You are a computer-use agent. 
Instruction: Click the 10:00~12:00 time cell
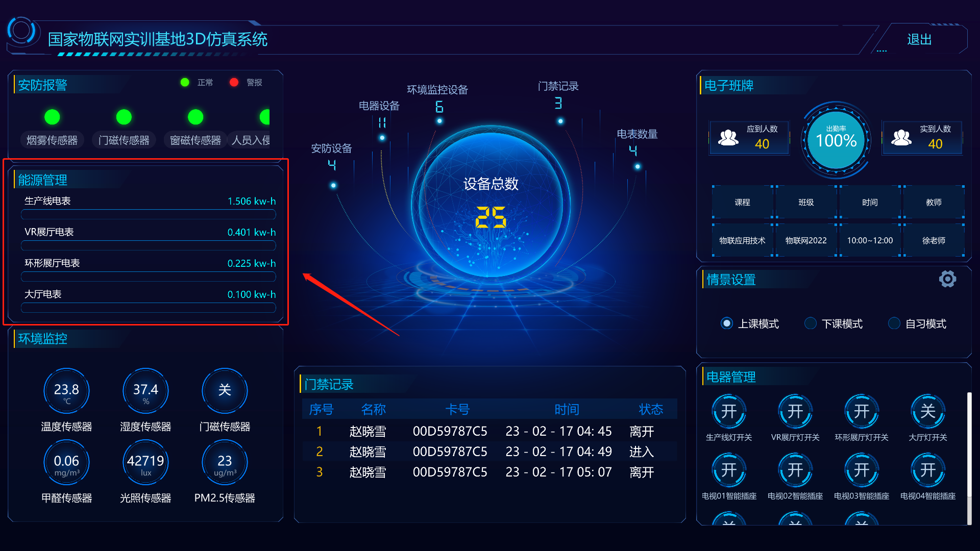click(x=870, y=240)
